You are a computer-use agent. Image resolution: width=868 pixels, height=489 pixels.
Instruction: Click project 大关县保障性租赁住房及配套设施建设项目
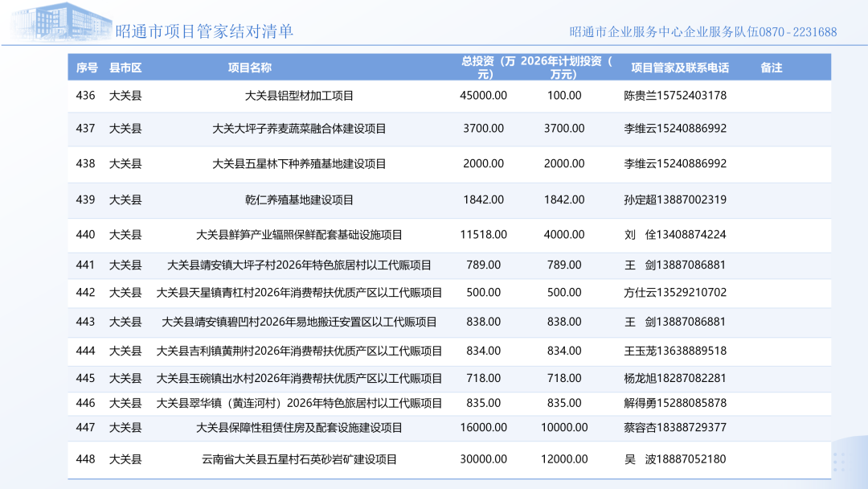pyautogui.click(x=299, y=428)
